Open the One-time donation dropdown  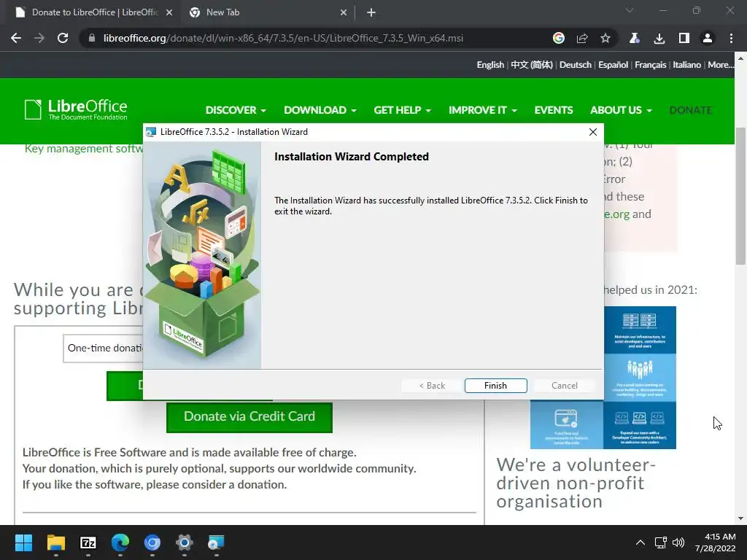pyautogui.click(x=103, y=348)
